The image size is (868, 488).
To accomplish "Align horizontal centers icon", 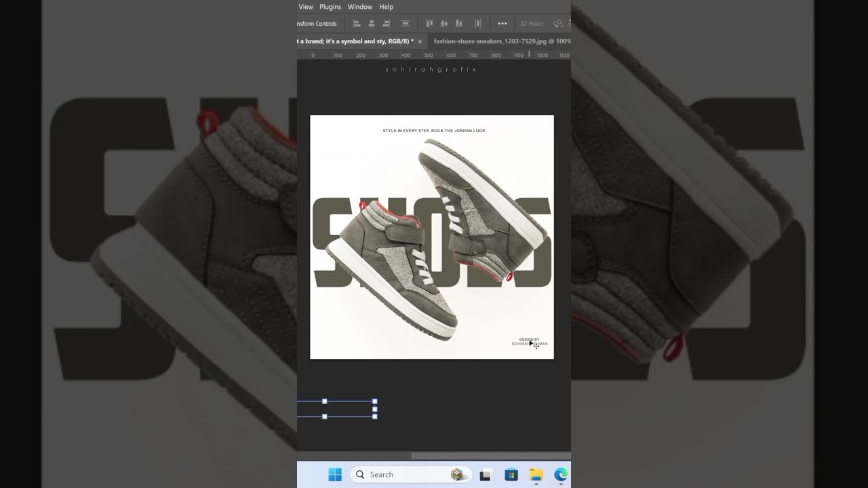I will (372, 24).
